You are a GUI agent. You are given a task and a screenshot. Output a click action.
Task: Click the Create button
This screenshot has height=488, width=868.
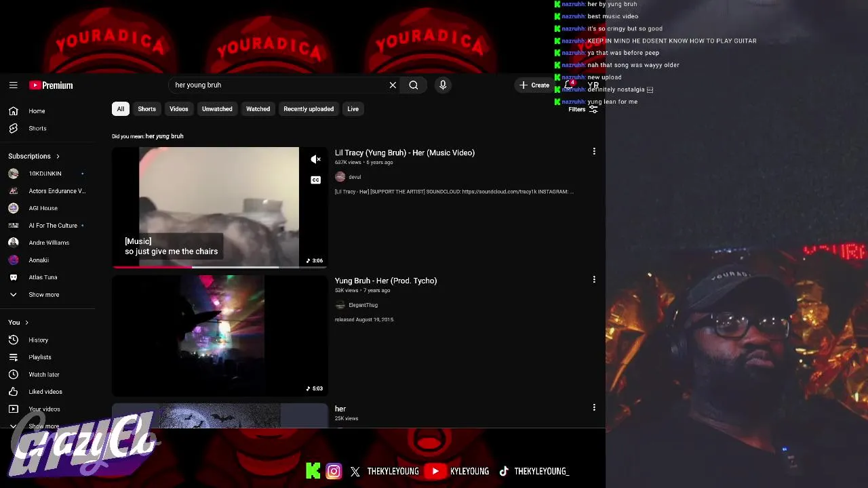pos(534,85)
